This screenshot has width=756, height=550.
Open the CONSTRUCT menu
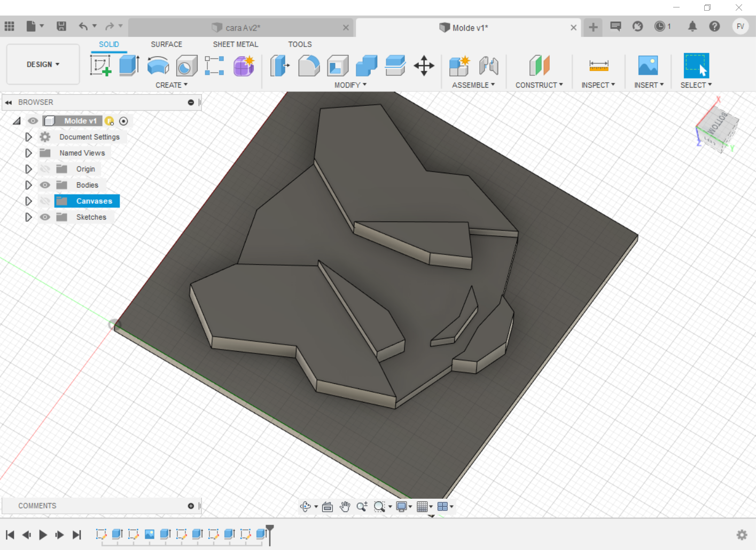(x=539, y=85)
